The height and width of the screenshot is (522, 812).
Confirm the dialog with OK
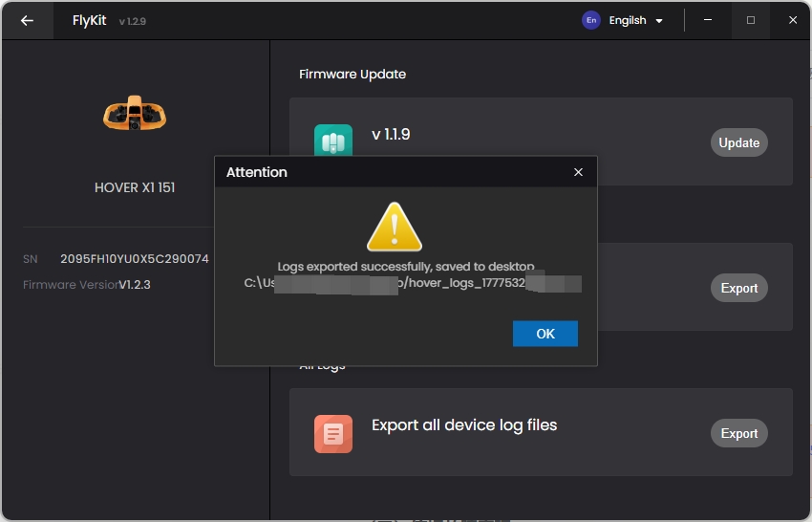point(545,334)
